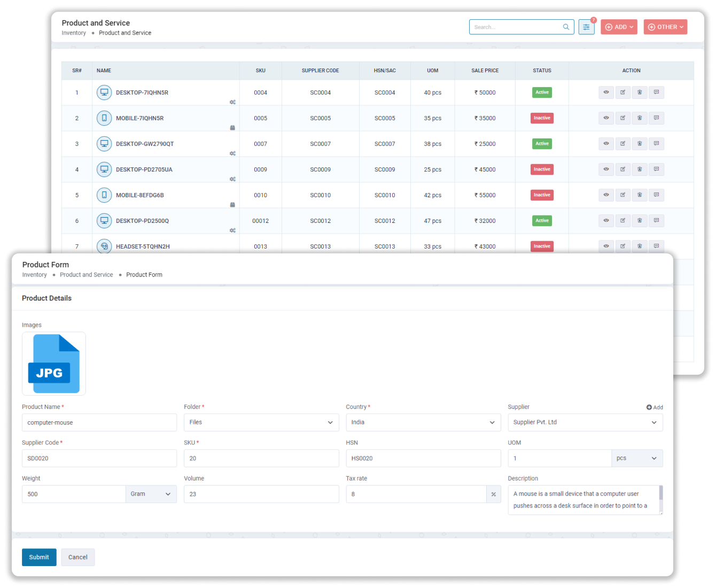
Task: Click the search magnifier icon
Action: point(566,26)
